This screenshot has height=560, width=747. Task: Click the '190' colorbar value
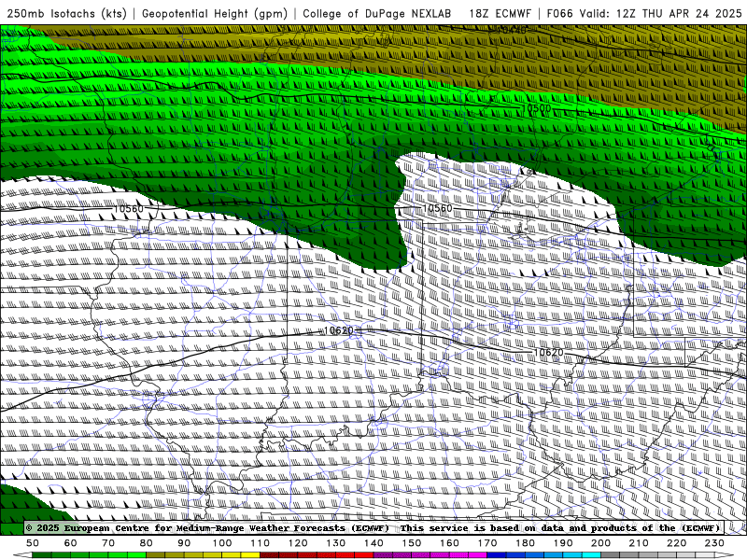click(x=563, y=543)
